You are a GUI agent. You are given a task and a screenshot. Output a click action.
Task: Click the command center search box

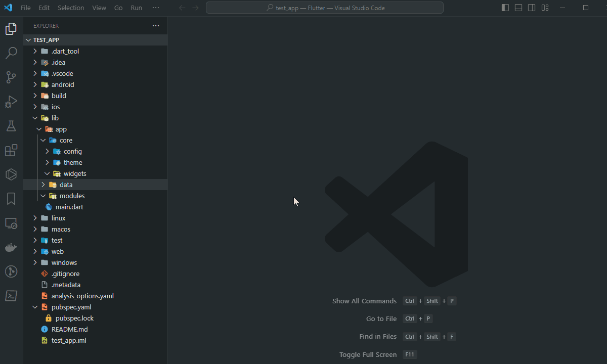point(325,8)
